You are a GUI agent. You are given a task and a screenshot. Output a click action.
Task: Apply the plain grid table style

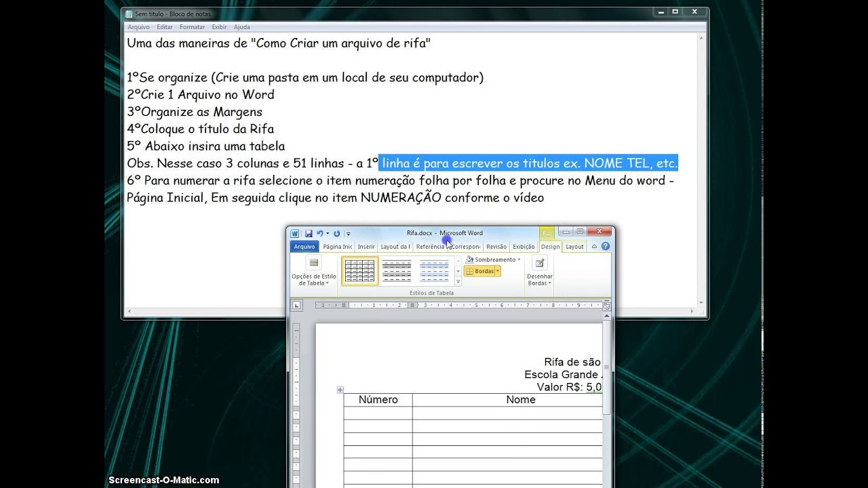[x=360, y=271]
